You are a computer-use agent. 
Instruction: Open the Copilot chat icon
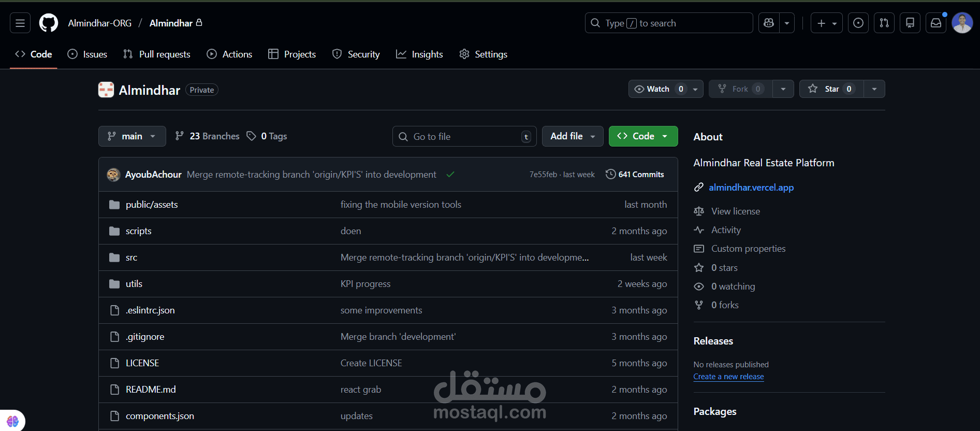point(769,23)
